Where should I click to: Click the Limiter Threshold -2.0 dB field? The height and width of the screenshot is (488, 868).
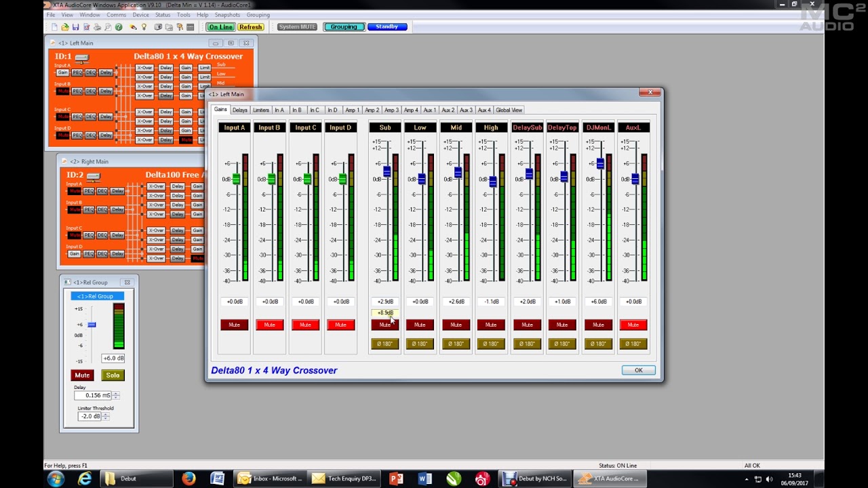tap(90, 417)
